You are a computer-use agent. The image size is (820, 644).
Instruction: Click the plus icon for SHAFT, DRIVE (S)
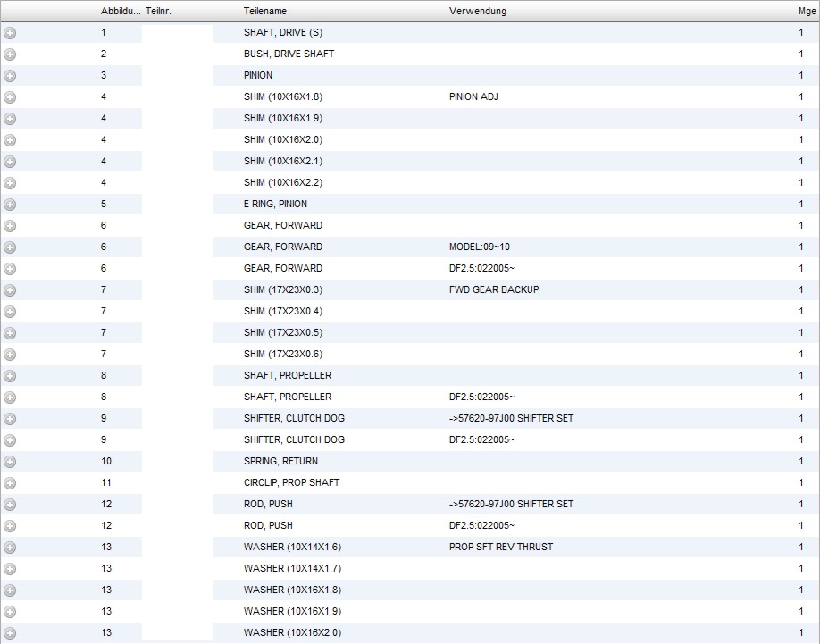tap(10, 33)
